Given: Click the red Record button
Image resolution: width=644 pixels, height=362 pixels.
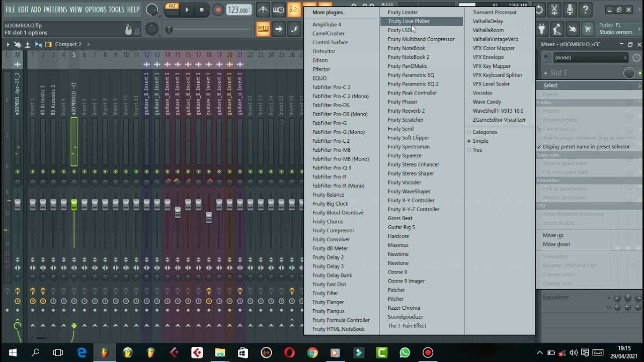Looking at the screenshot, I should 218,10.
